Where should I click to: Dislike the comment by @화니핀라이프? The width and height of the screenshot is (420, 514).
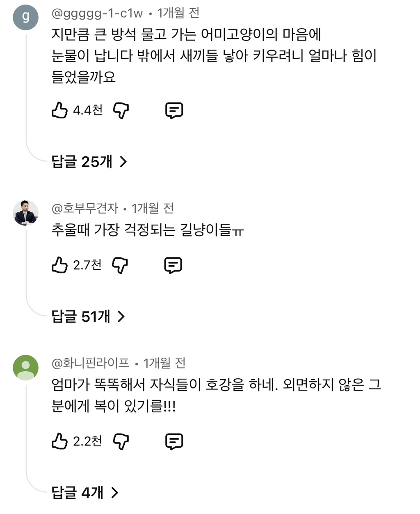coord(121,441)
